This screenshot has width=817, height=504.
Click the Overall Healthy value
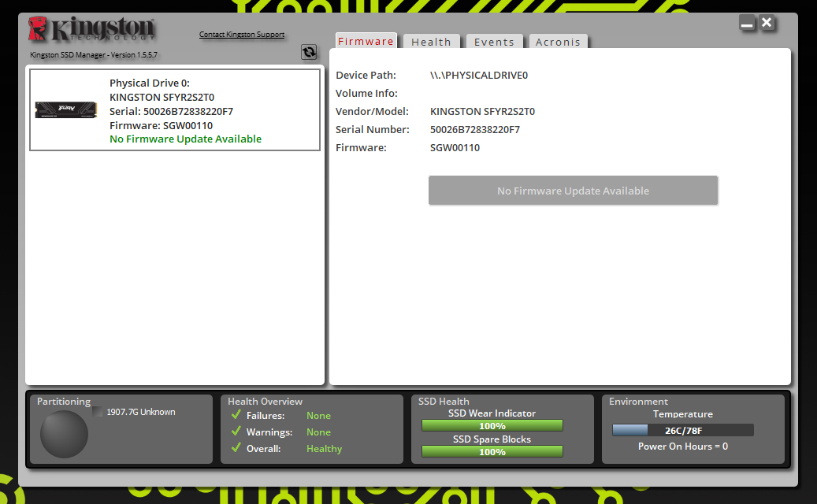coord(324,449)
